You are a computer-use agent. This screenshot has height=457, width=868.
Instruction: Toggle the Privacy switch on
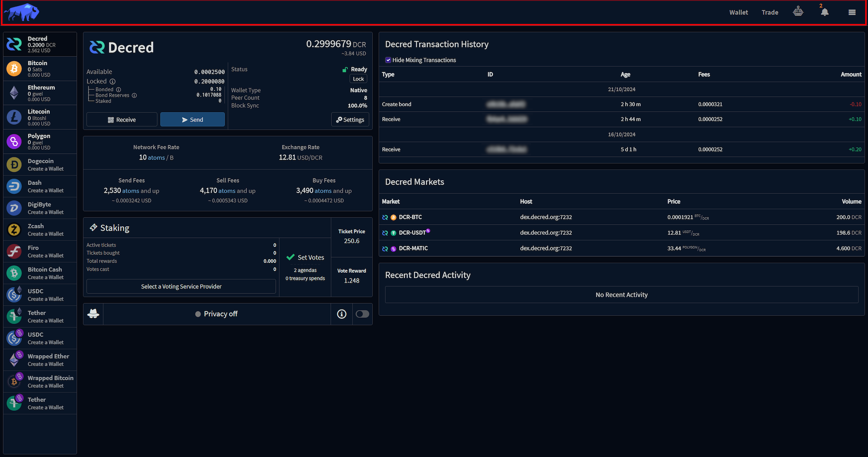[362, 314]
